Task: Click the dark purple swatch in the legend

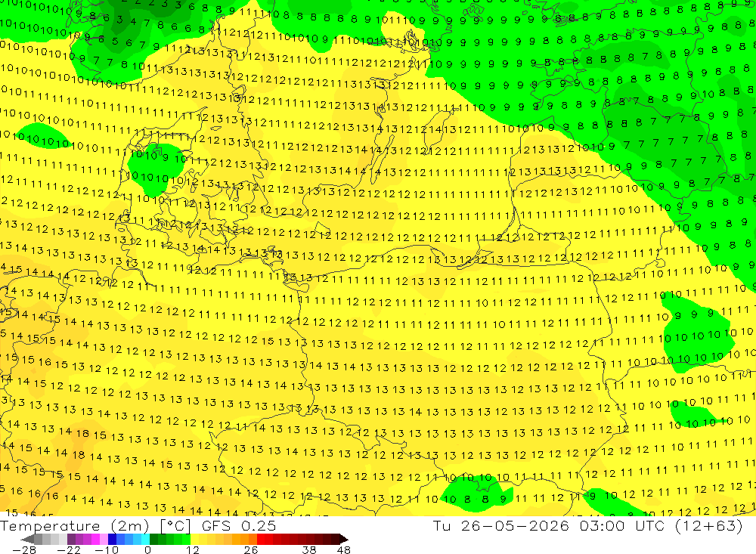Action: click(71, 539)
